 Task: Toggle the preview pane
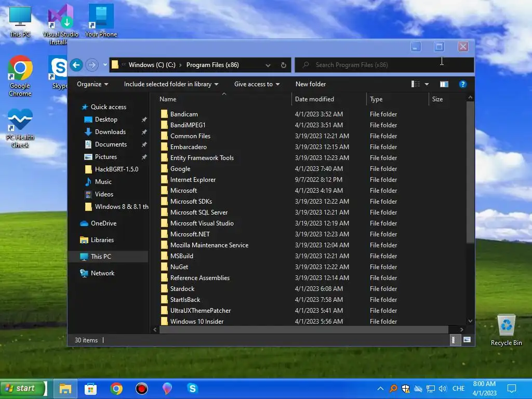[x=444, y=84]
